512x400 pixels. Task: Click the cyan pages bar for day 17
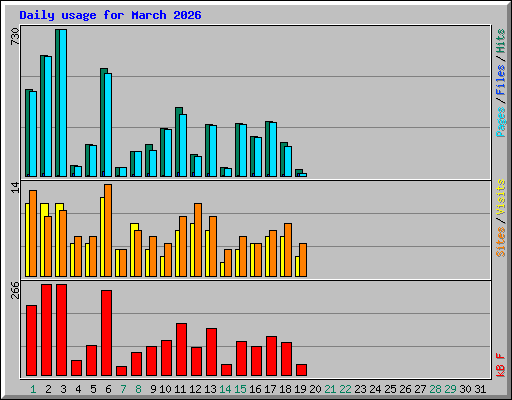(273, 150)
